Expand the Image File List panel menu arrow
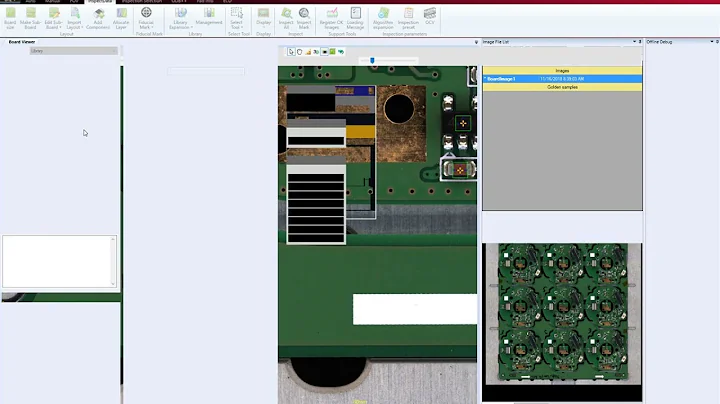The image size is (720, 404). [634, 42]
